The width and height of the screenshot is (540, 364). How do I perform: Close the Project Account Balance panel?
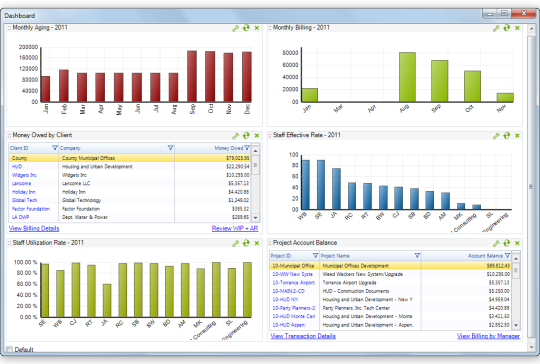pos(517,243)
